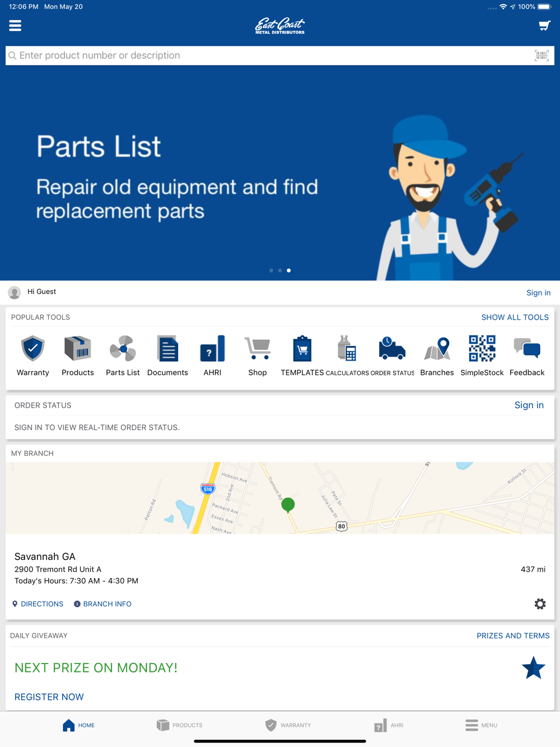Open the Shop cart tool
The image size is (560, 747).
(258, 356)
